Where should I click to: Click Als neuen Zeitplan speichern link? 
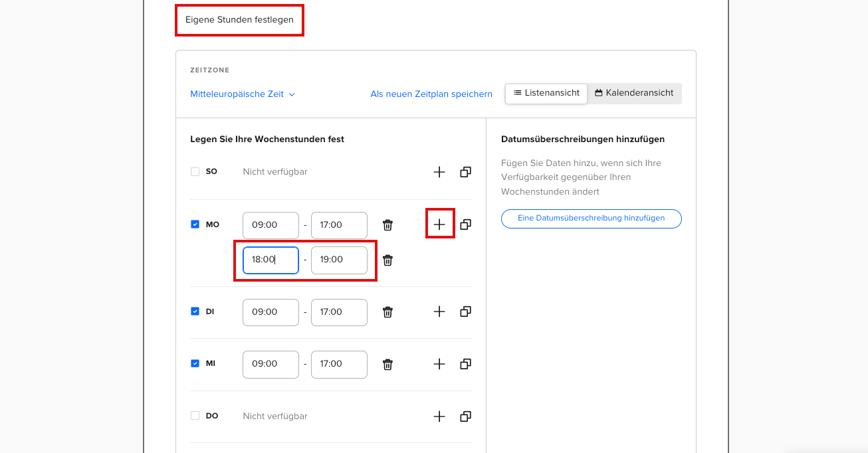pos(431,94)
